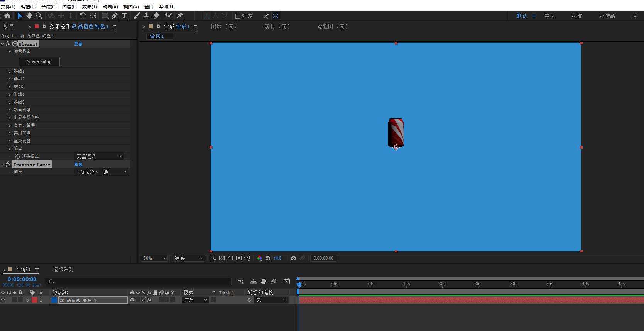The image size is (644, 331).
Task: Select the Rectangle shape tool
Action: tap(105, 16)
